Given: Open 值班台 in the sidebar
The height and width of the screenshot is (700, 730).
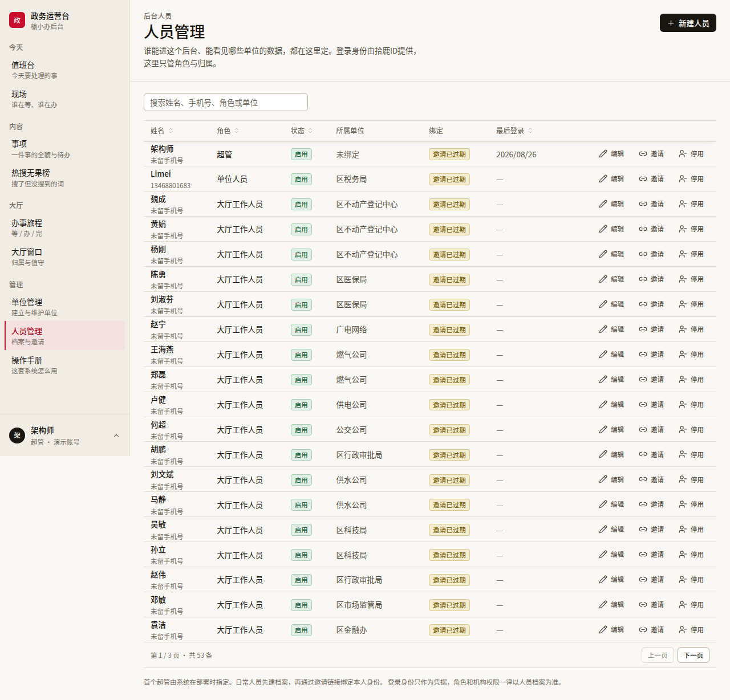Looking at the screenshot, I should pos(64,70).
